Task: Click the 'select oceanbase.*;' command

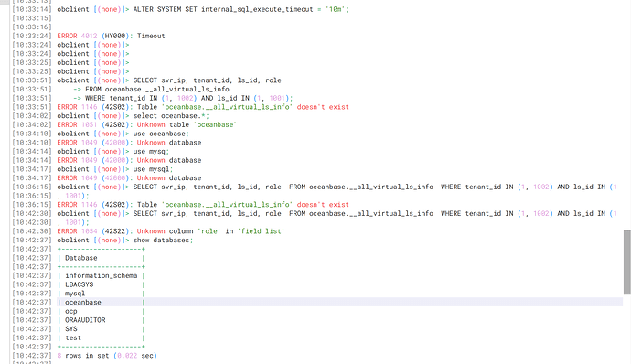Action: click(x=171, y=115)
